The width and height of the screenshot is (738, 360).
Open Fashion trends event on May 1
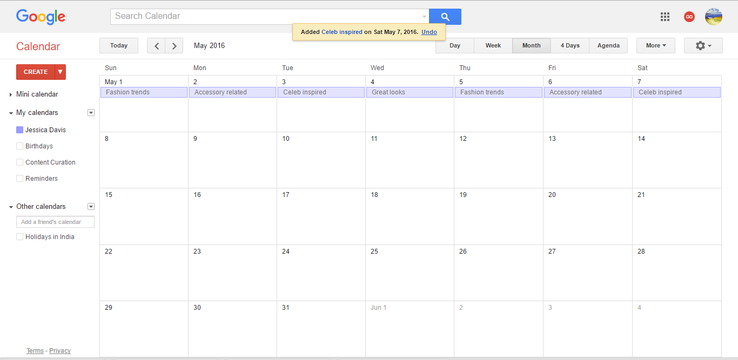coord(144,92)
